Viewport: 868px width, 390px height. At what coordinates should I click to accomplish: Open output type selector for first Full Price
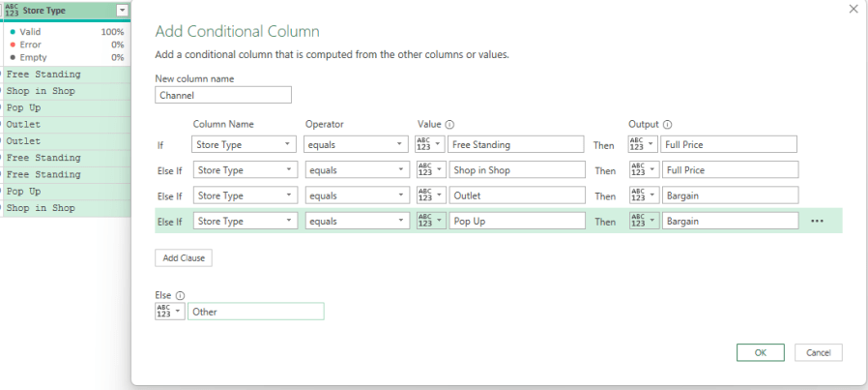(644, 144)
